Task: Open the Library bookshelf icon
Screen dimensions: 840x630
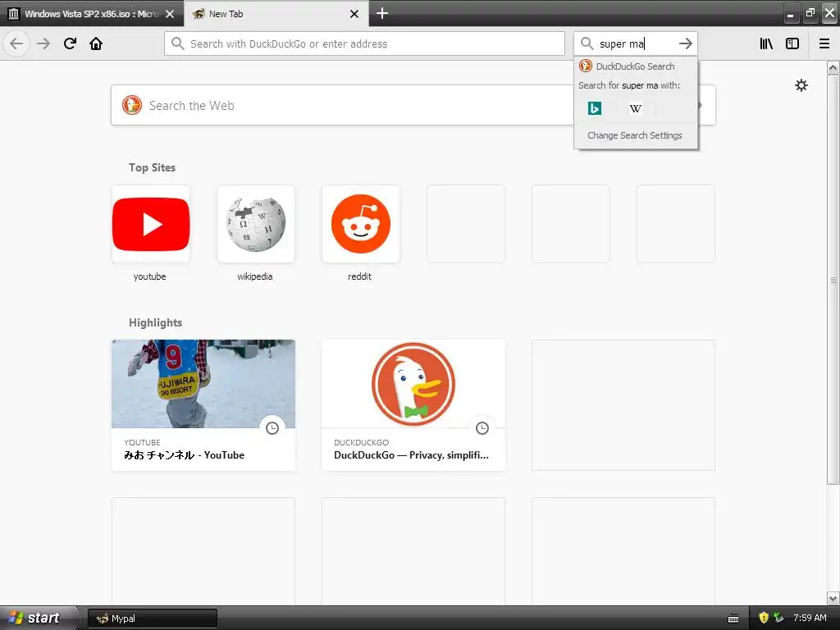Action: [766, 43]
